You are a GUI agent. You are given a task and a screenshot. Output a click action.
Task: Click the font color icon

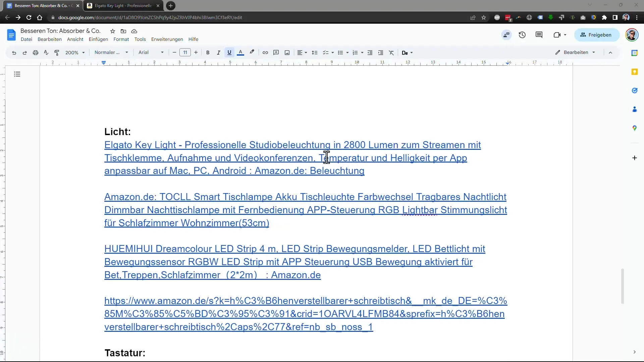click(x=240, y=53)
